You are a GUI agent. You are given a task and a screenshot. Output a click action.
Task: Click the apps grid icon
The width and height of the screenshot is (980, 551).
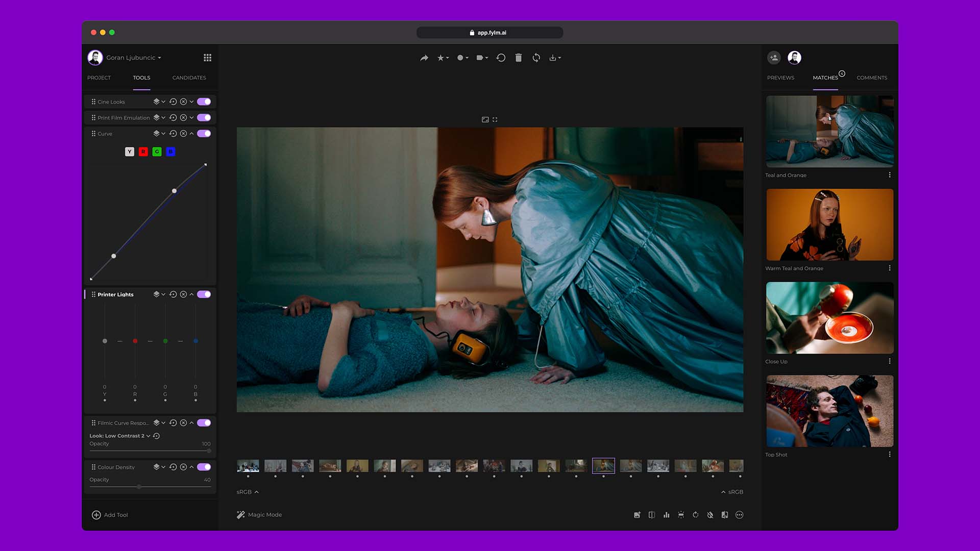tap(207, 58)
